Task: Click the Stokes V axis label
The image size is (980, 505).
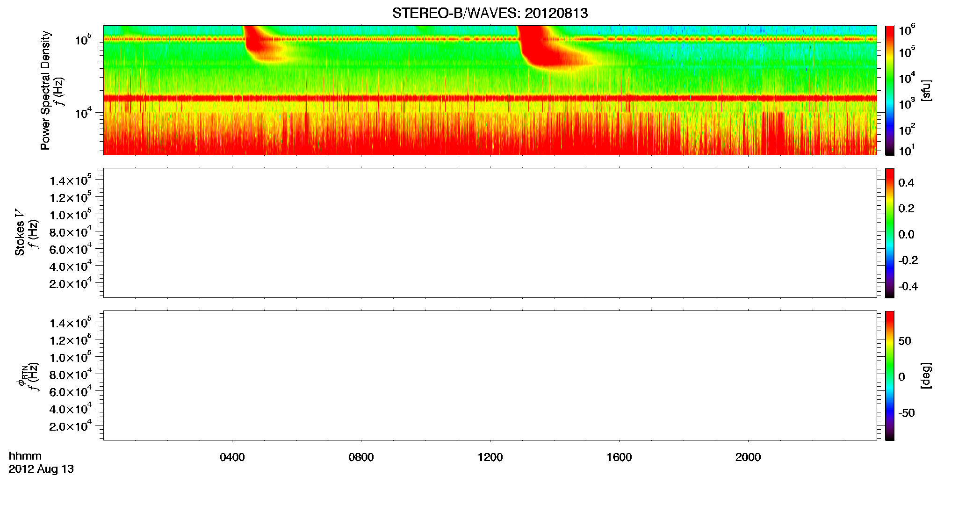Action: (20, 232)
